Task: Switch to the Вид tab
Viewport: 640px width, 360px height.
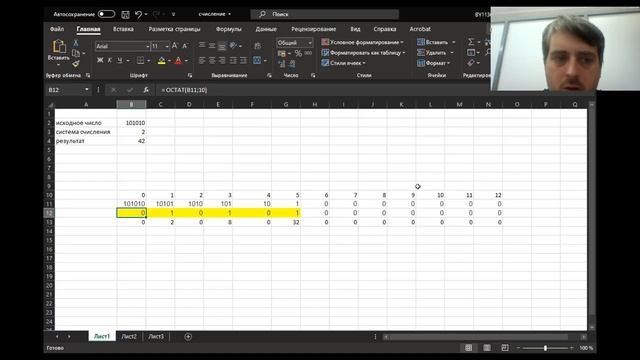Action: (x=355, y=29)
